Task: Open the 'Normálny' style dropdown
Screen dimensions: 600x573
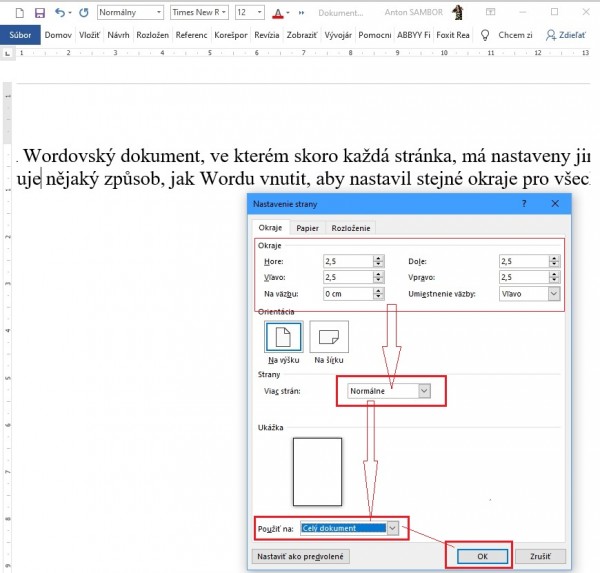Action: [129, 13]
